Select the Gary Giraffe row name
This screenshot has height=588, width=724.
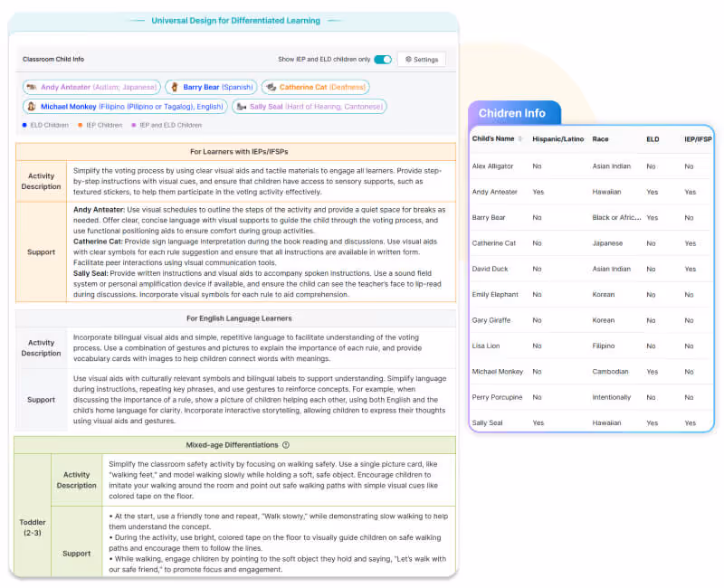491,320
